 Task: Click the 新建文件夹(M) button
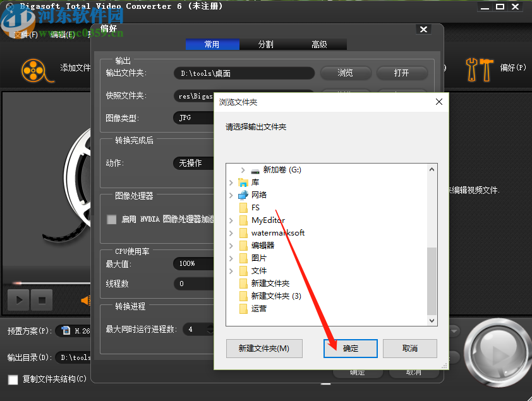pyautogui.click(x=264, y=348)
